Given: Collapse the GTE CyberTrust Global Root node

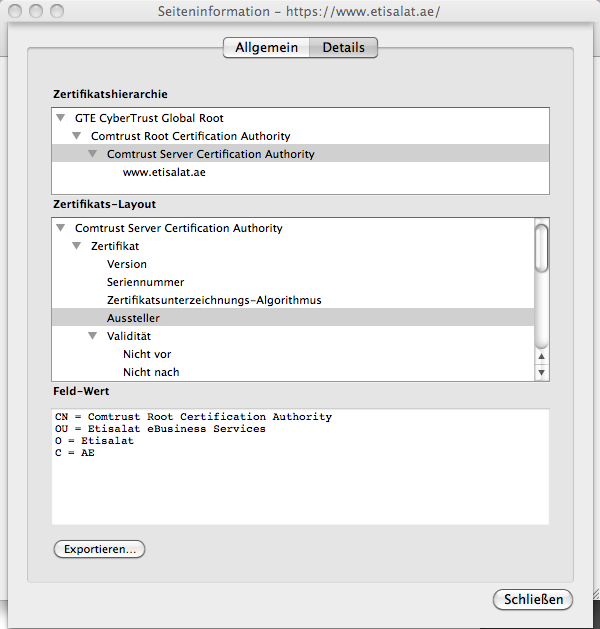Looking at the screenshot, I should pyautogui.click(x=61, y=118).
